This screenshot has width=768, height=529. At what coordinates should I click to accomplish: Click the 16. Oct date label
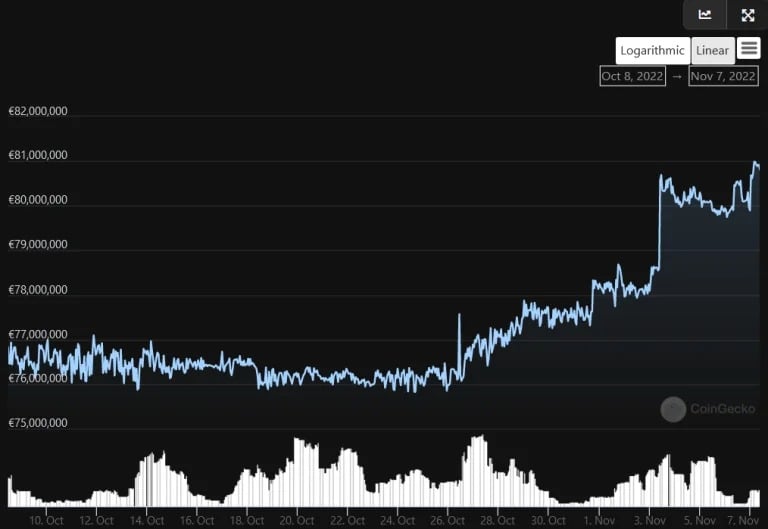pos(197,520)
